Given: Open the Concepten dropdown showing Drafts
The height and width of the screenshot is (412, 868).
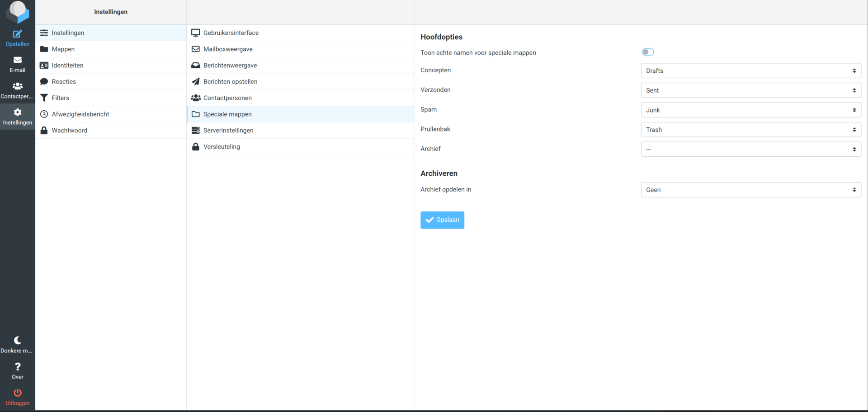Looking at the screenshot, I should click(x=751, y=71).
